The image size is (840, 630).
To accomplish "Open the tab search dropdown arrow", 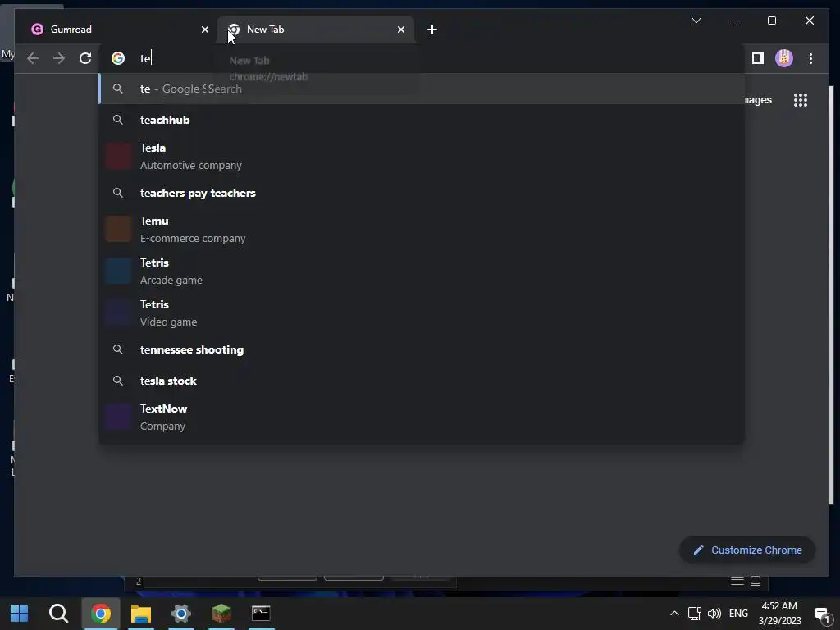I will [696, 21].
